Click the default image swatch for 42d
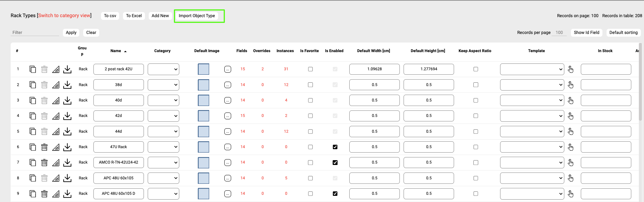The width and height of the screenshot is (644, 202). [x=203, y=116]
